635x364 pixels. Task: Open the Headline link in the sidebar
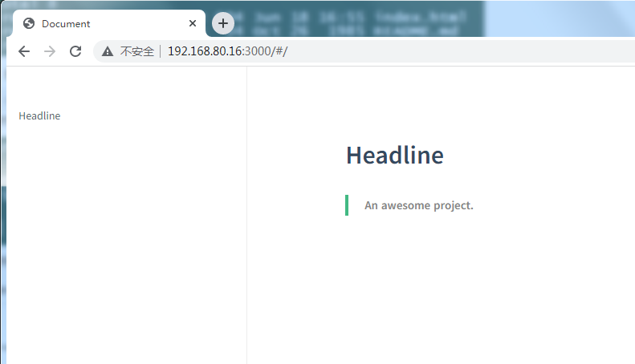coord(39,115)
